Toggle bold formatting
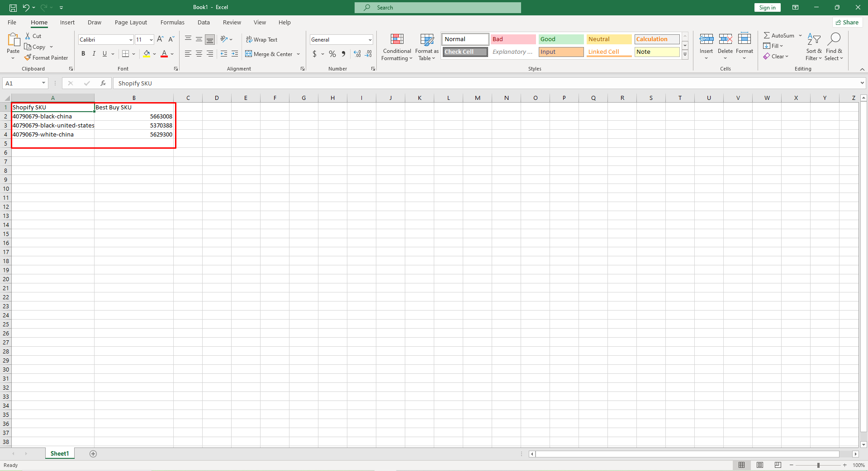Viewport: 868px width, 471px height. pyautogui.click(x=83, y=54)
